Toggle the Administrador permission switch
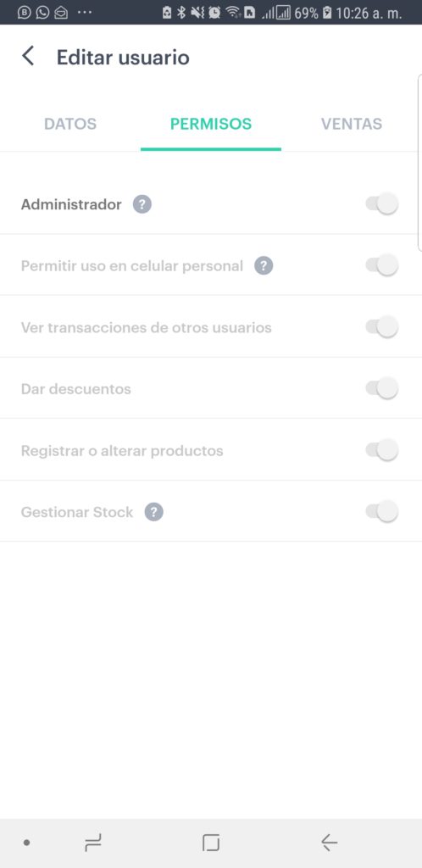 click(x=382, y=204)
